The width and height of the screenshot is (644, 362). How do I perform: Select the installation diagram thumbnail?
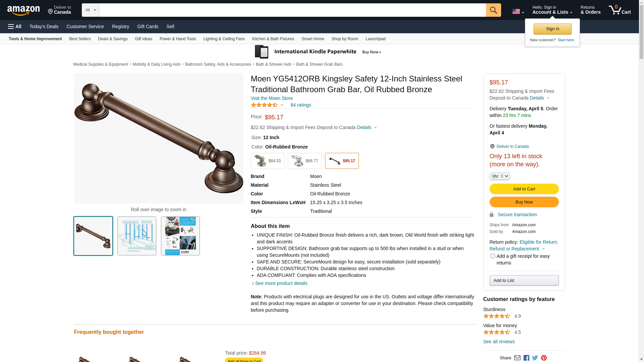(x=137, y=236)
